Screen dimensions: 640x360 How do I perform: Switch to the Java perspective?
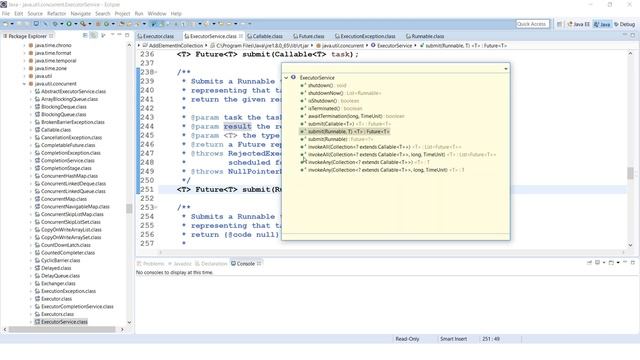coord(602,24)
